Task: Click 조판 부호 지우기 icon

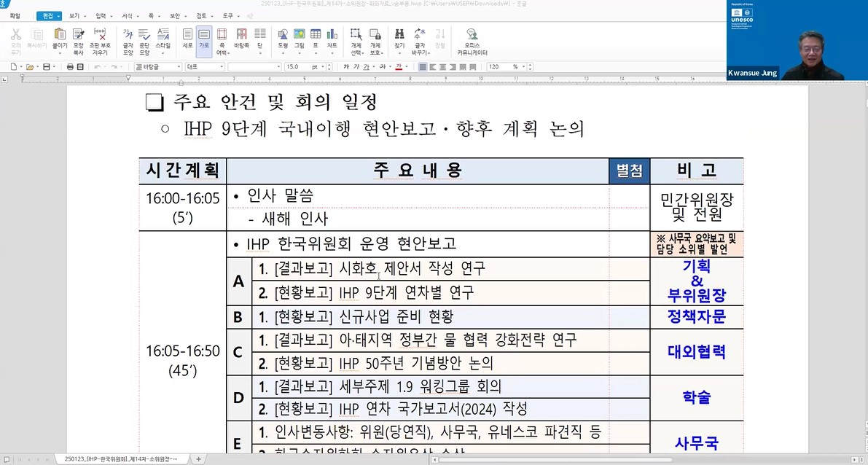Action: pyautogui.click(x=100, y=42)
